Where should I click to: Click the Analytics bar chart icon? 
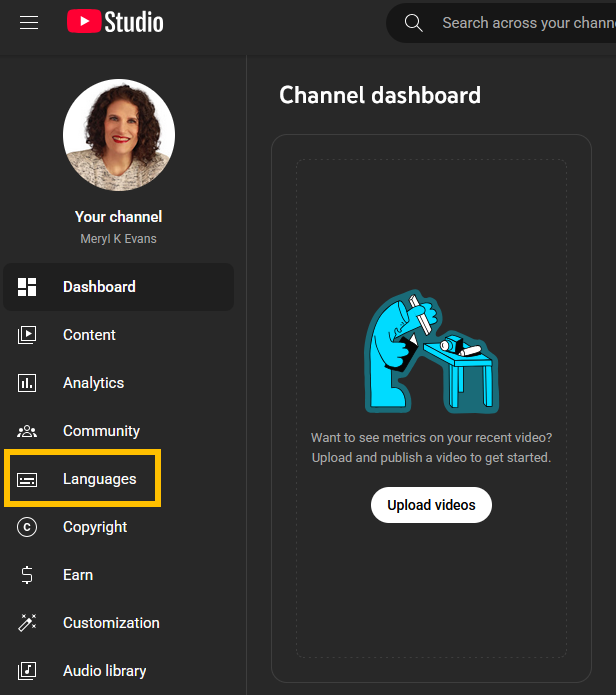coord(27,383)
